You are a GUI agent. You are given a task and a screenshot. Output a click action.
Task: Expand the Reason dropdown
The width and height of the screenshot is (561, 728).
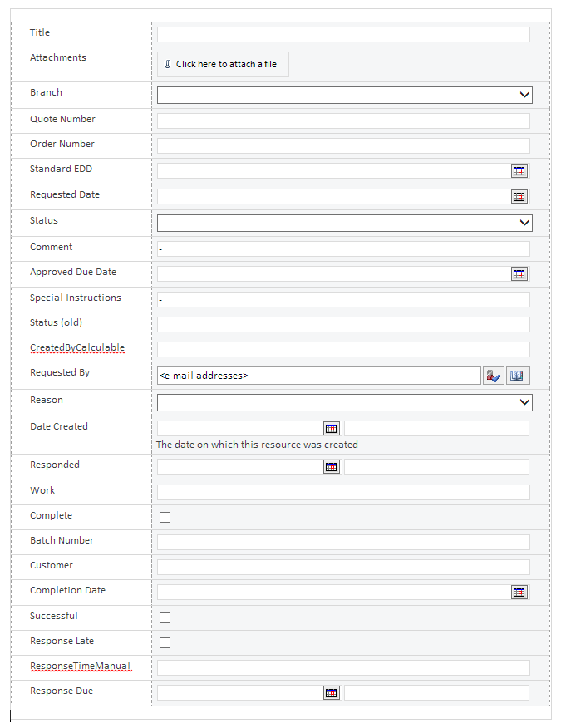345,402
